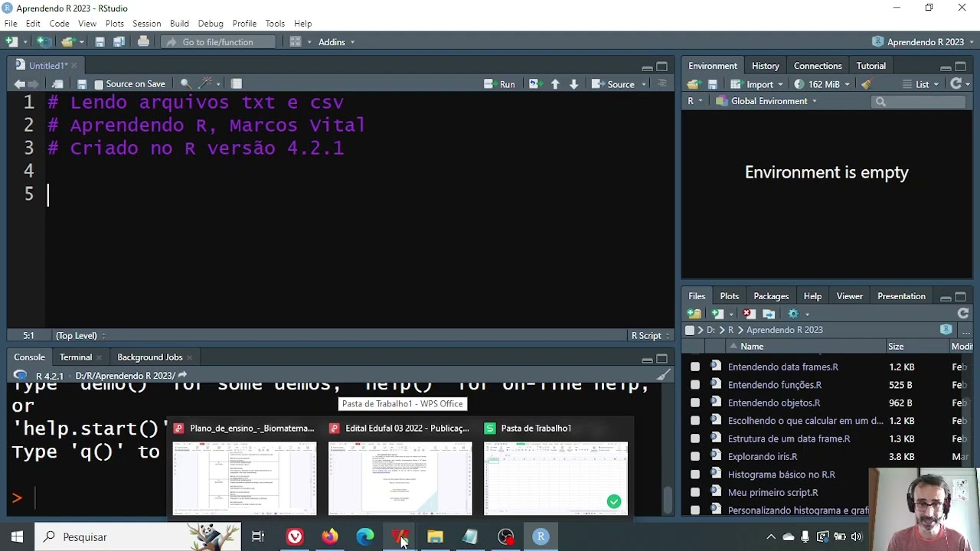Image resolution: width=980 pixels, height=551 pixels.
Task: Open the Pasta de Trabalho1 WPS preview thumbnail
Action: [556, 478]
